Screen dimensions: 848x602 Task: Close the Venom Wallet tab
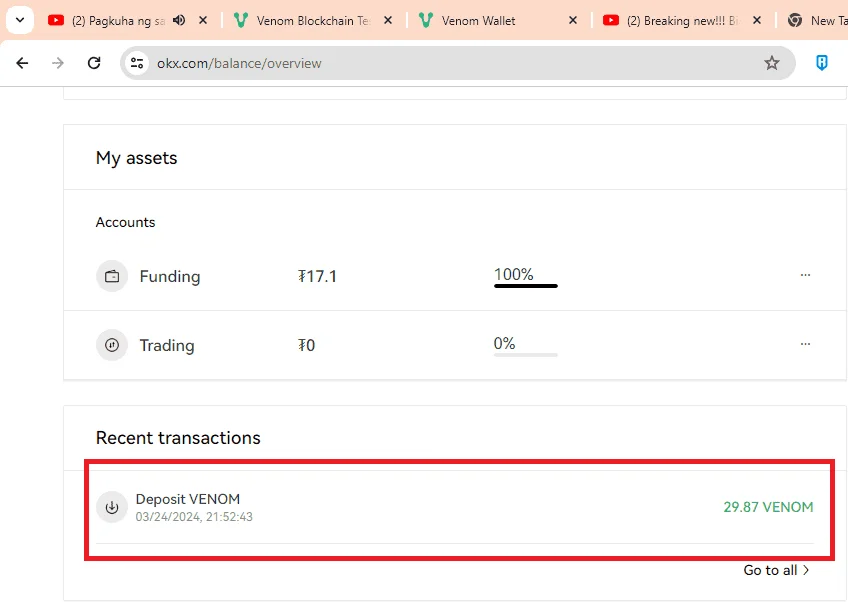click(573, 21)
